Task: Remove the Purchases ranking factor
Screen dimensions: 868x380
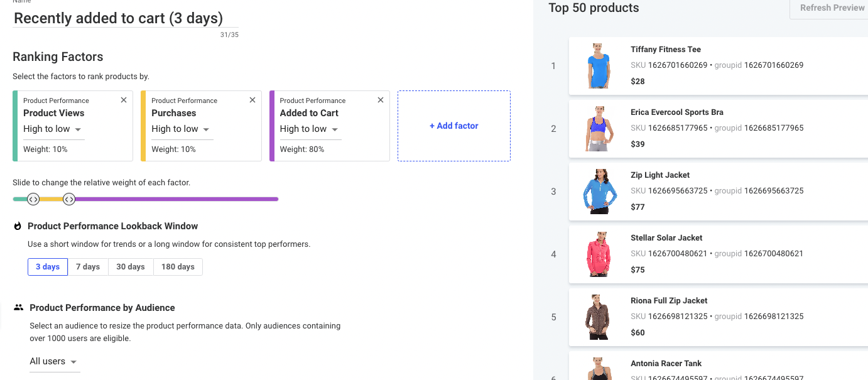Action: pos(252,100)
